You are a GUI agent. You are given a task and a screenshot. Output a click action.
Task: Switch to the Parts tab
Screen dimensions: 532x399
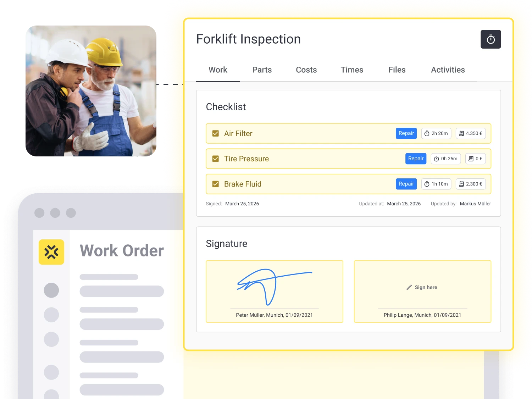click(x=262, y=70)
